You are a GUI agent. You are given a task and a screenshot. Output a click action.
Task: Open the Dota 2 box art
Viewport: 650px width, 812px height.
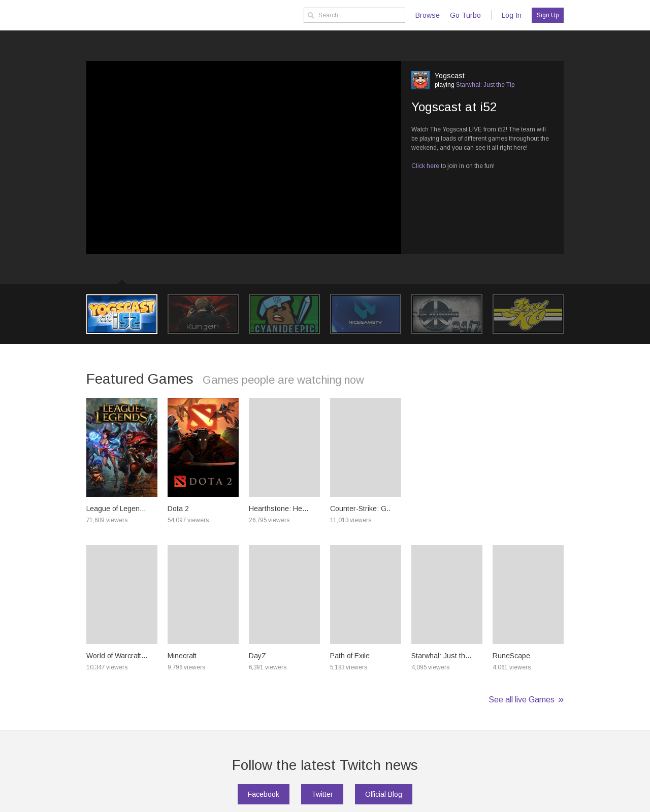pos(203,447)
